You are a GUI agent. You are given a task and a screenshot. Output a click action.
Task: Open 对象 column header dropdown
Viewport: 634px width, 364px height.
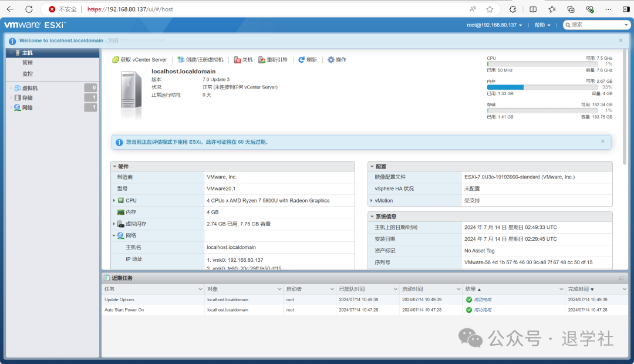pos(279,289)
